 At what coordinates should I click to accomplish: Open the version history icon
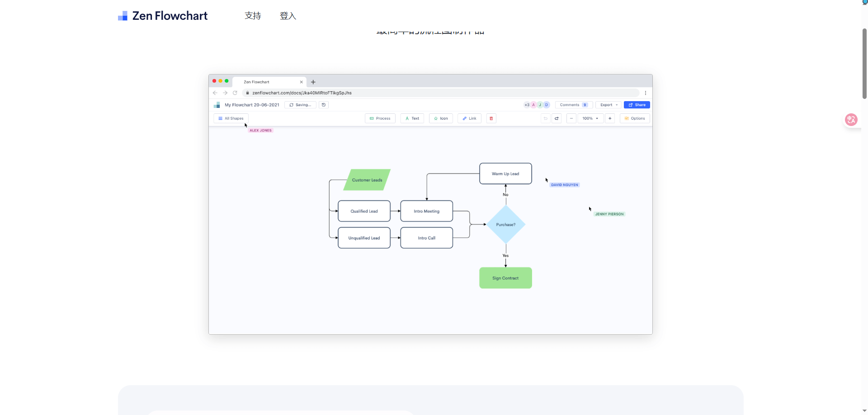[324, 105]
